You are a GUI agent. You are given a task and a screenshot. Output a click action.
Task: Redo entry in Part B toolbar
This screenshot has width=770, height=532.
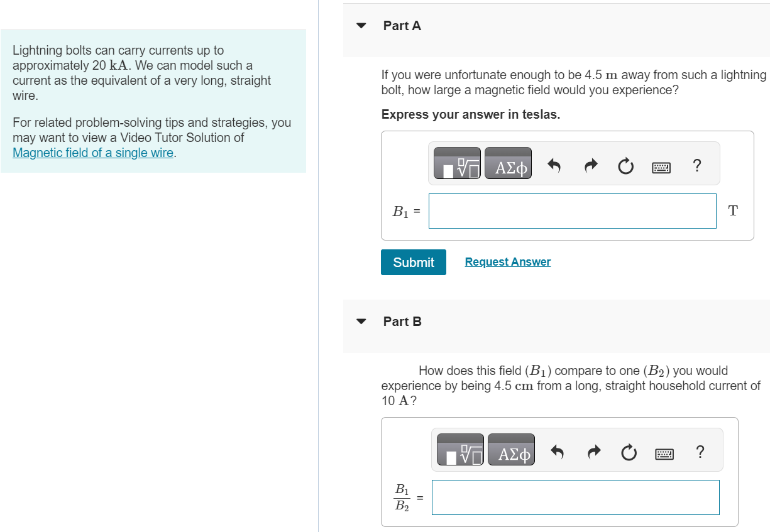[x=593, y=452]
